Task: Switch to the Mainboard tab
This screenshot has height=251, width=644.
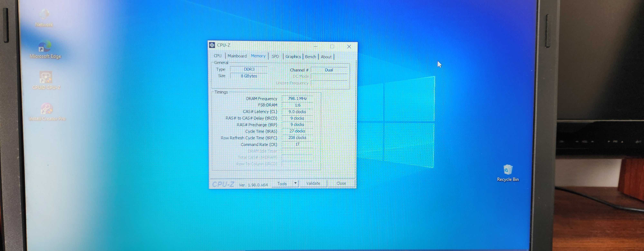Action: pos(237,56)
